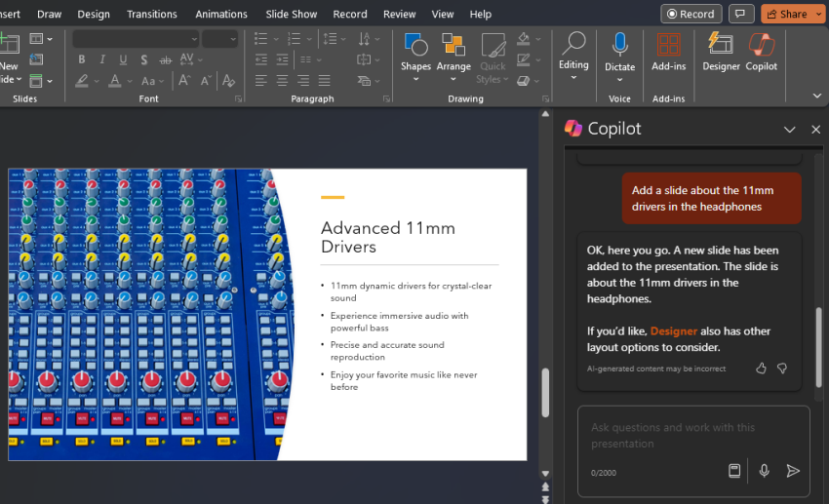The width and height of the screenshot is (829, 504).
Task: Collapse the ribbon
Action: click(x=817, y=96)
